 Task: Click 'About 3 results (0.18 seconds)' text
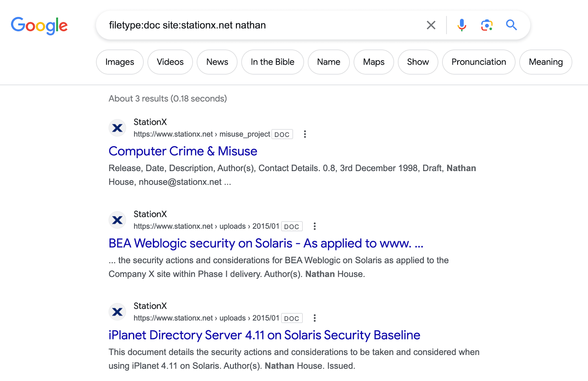click(168, 99)
